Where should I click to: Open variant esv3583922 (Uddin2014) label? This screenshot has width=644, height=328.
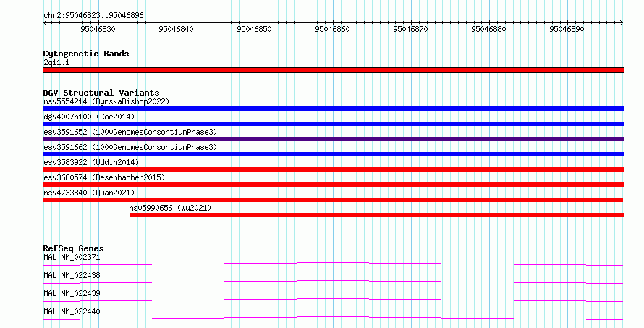(91, 162)
